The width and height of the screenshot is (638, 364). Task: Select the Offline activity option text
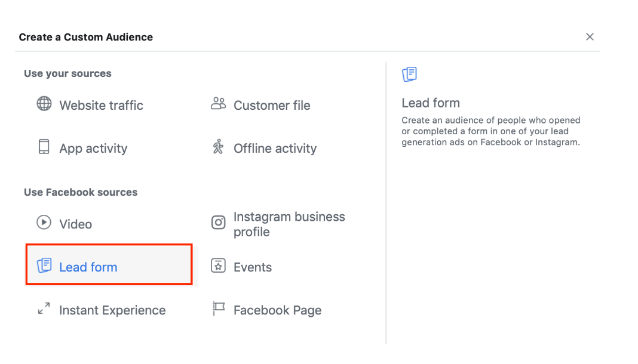[275, 149]
